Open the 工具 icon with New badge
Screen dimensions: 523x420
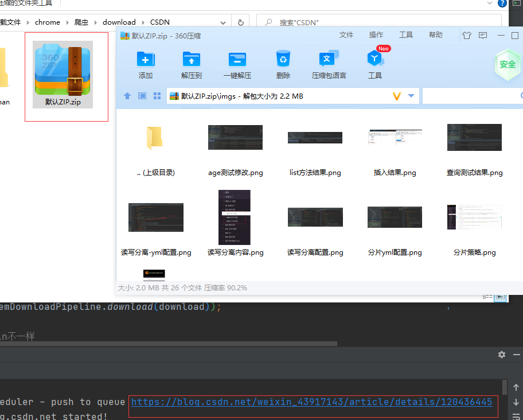374,63
